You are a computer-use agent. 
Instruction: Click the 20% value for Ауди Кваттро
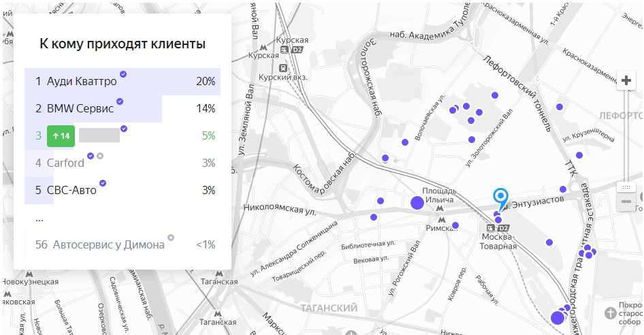point(206,82)
